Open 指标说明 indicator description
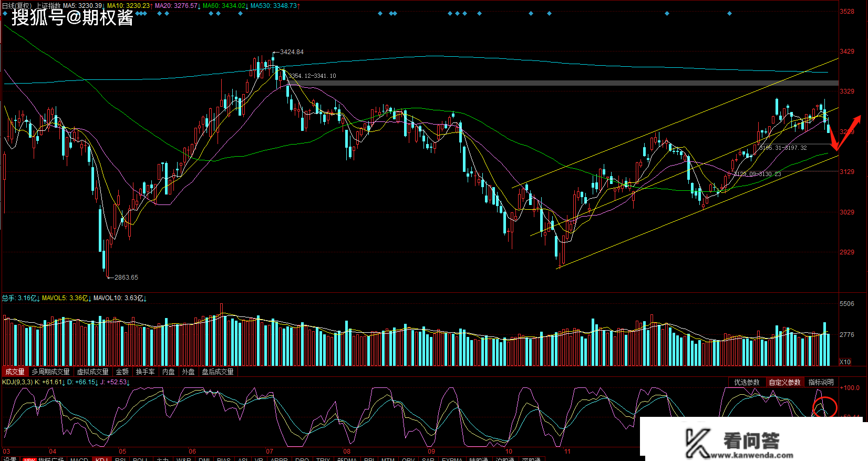868x461 pixels. (x=821, y=382)
